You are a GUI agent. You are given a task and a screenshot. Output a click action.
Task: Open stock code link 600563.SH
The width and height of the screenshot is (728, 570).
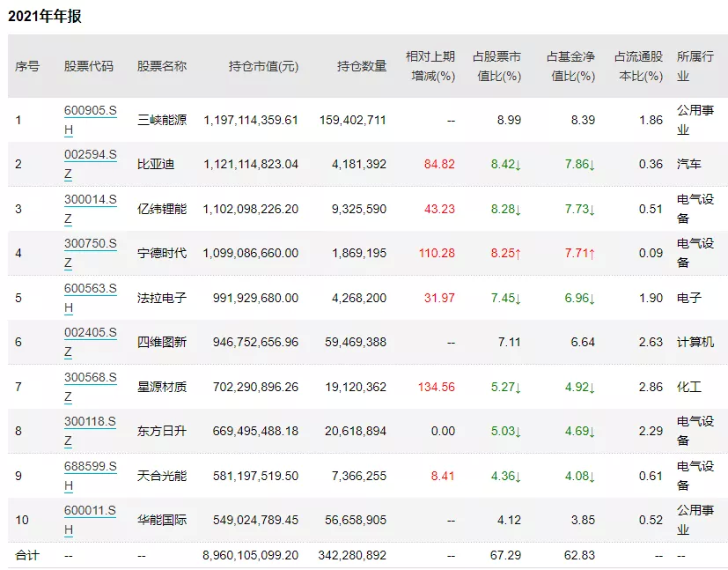(x=90, y=297)
